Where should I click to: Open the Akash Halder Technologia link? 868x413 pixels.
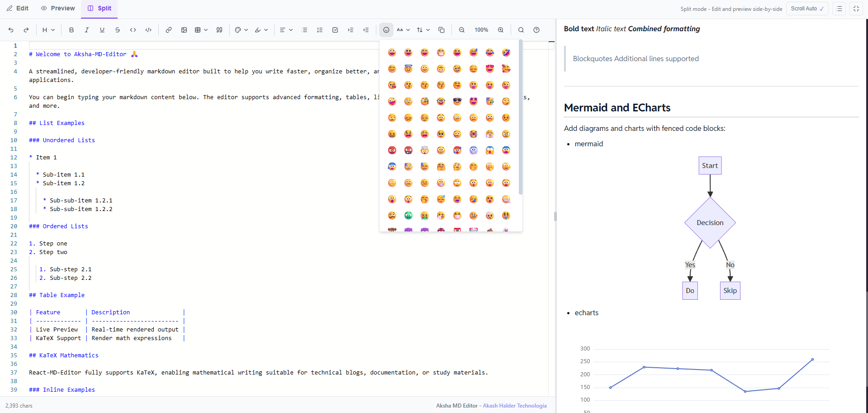click(515, 406)
